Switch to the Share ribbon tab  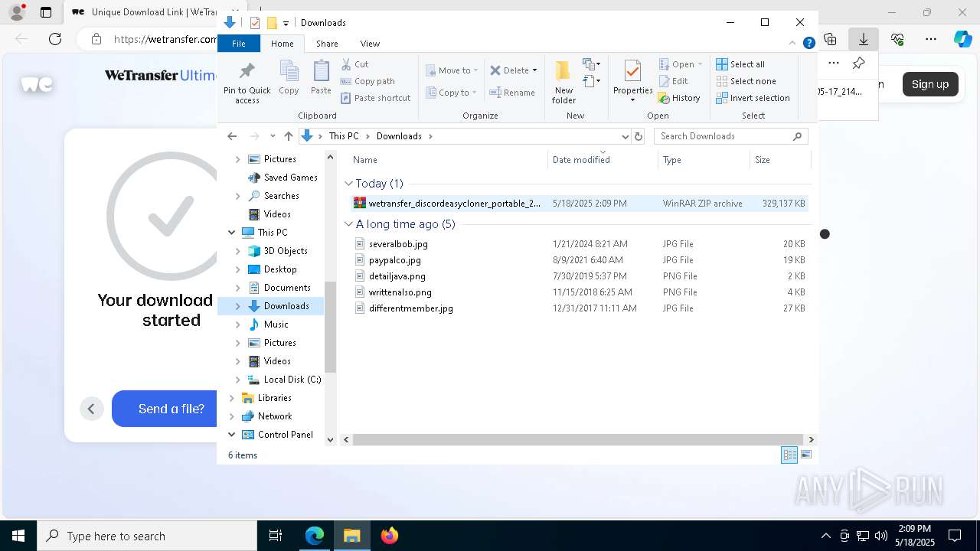[327, 44]
